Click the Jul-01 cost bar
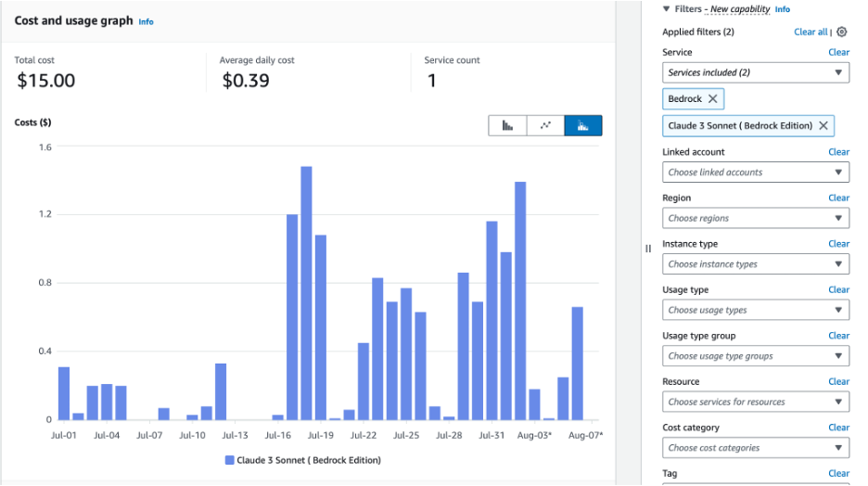868x486 pixels. tap(64, 393)
